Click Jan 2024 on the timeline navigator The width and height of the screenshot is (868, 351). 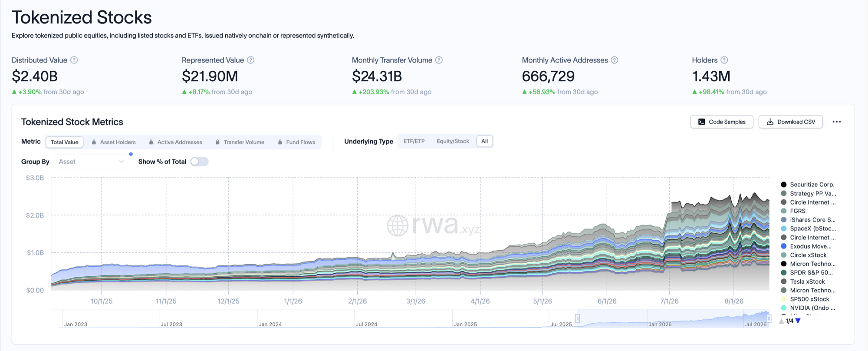(270, 325)
